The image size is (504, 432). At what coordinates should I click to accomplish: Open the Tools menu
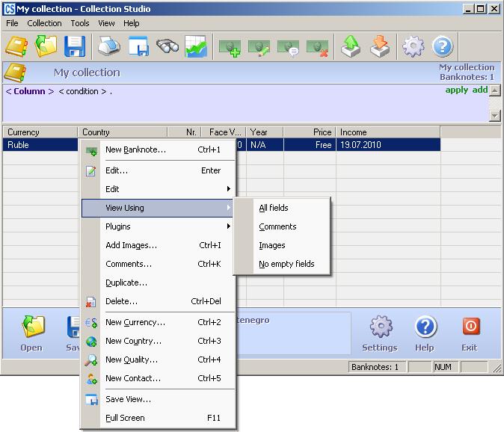(80, 23)
